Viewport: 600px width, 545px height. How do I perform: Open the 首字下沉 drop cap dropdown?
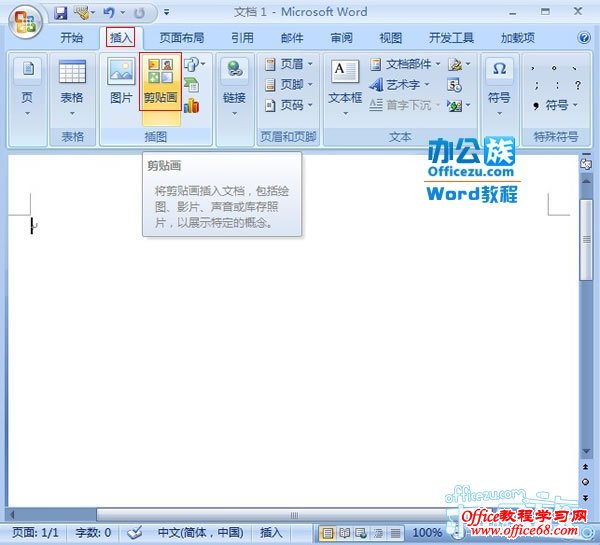(405, 105)
